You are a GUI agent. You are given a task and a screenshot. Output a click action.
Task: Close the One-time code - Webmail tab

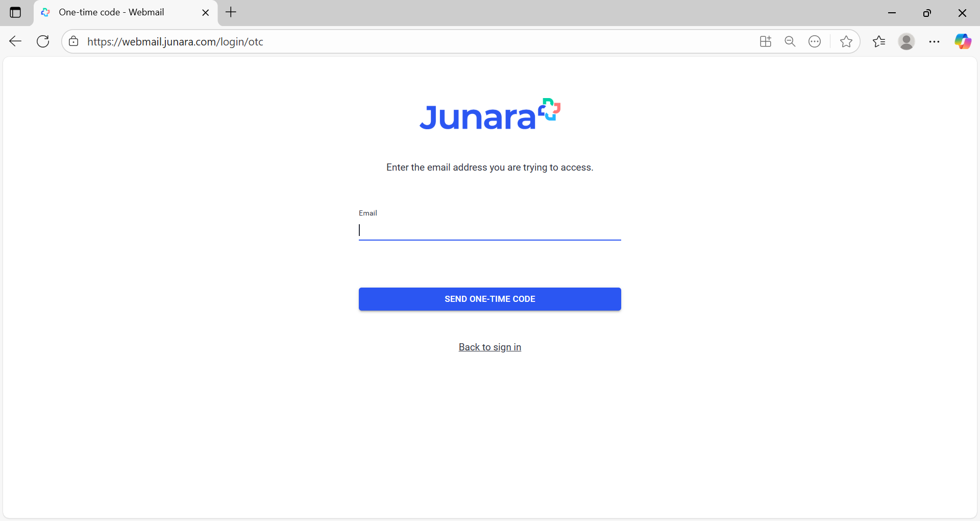tap(206, 13)
